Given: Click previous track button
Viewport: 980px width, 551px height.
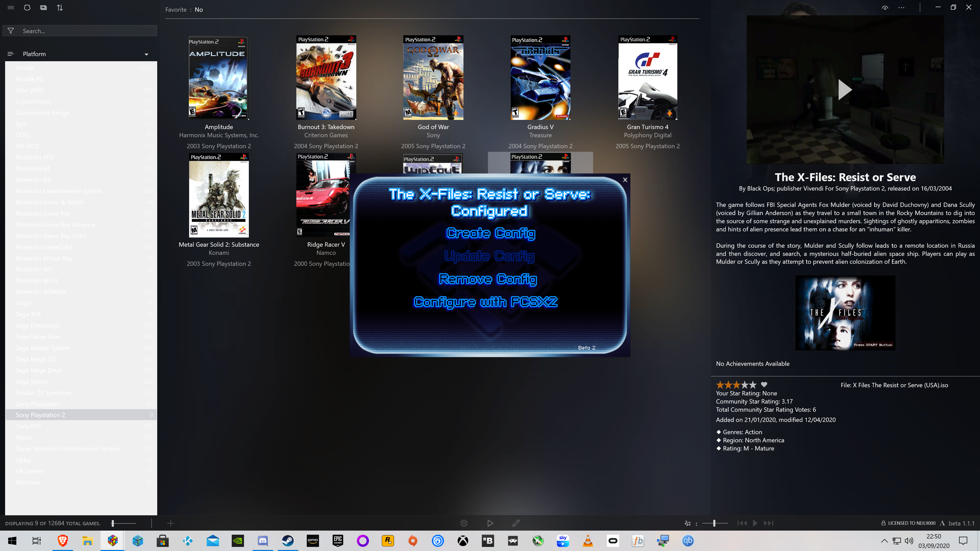Looking at the screenshot, I should (742, 524).
